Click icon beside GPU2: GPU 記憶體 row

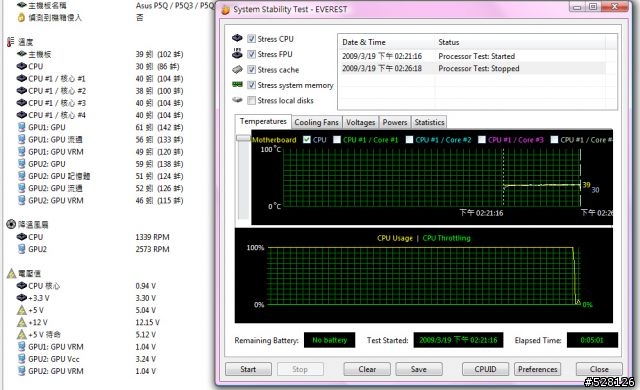(x=22, y=175)
